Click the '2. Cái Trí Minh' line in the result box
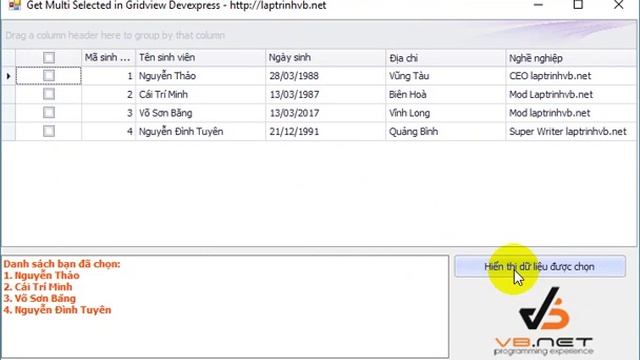Screen dimensions: 640x360 38,287
